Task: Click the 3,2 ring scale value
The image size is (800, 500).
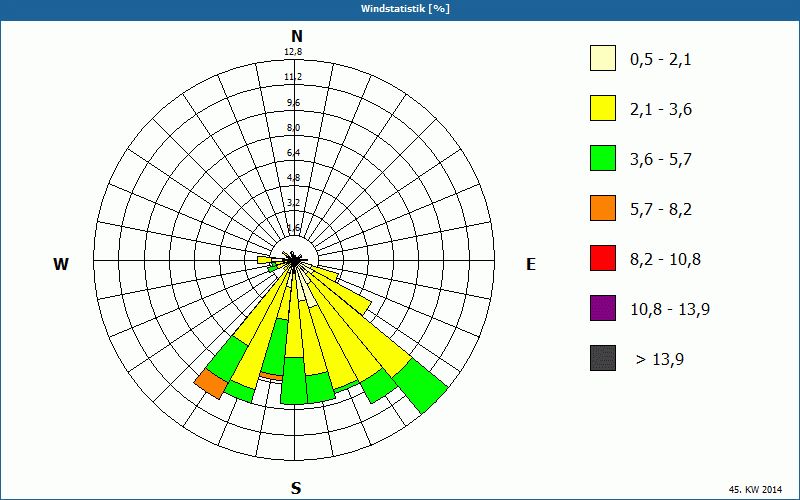Action: tap(293, 203)
